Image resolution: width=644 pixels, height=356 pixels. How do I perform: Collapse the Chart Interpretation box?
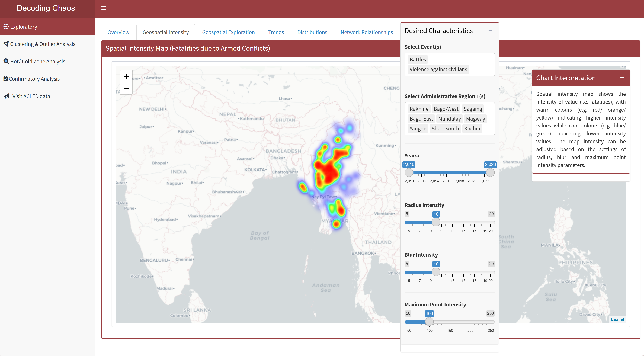(x=621, y=78)
